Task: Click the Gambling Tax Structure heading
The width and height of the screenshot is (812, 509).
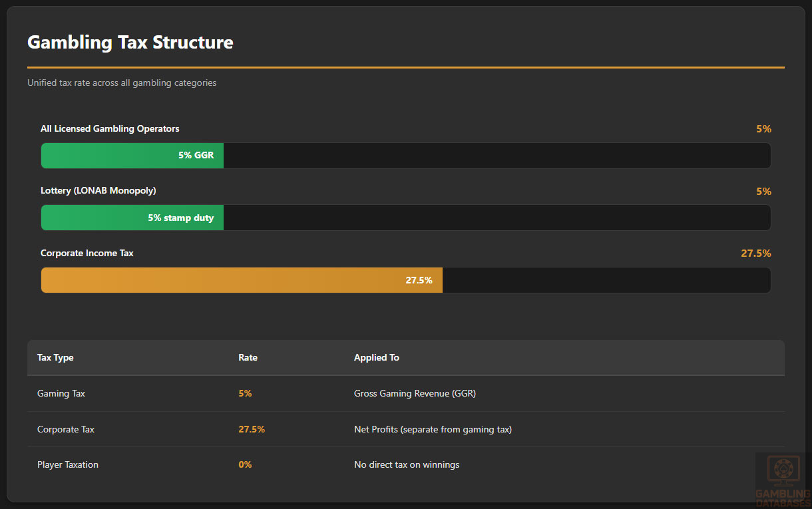Action: click(x=130, y=43)
